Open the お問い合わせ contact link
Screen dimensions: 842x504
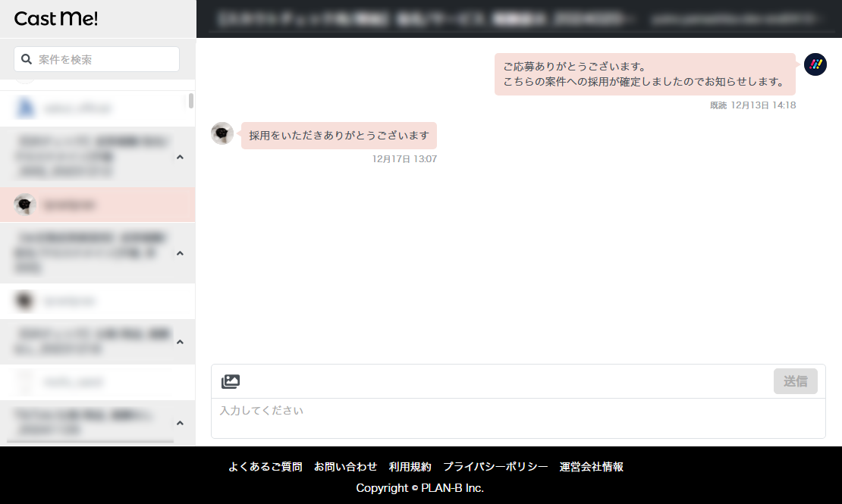tap(345, 467)
